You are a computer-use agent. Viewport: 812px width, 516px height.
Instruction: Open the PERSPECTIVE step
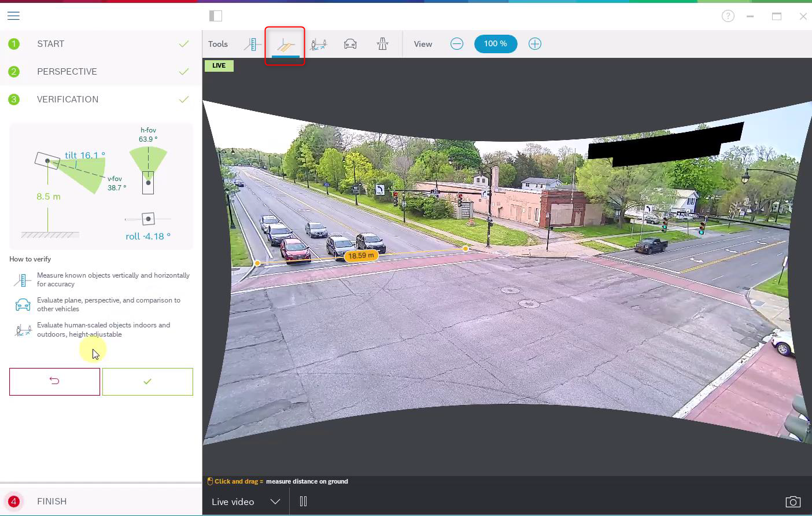click(x=67, y=72)
